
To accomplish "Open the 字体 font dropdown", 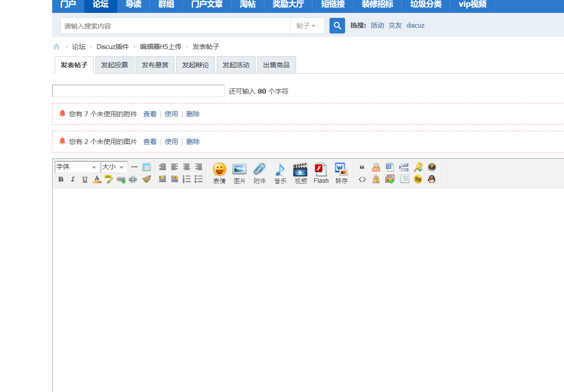I will tap(77, 167).
